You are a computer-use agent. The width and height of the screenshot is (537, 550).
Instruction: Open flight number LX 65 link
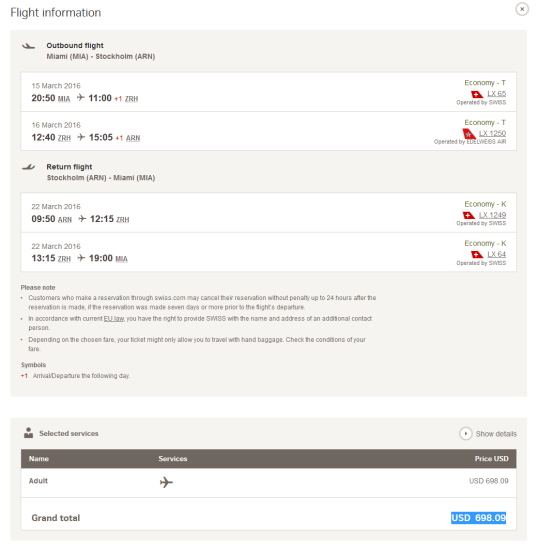click(x=496, y=94)
